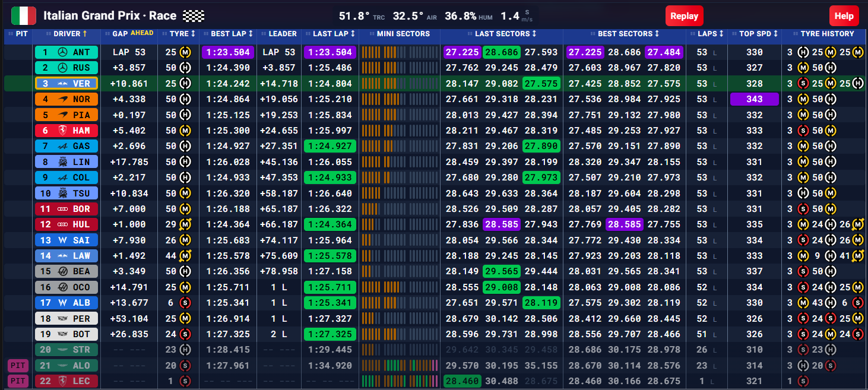Click BEA's leader gap +78.958
Screen dimensions: 868x390
pyautogui.click(x=279, y=271)
